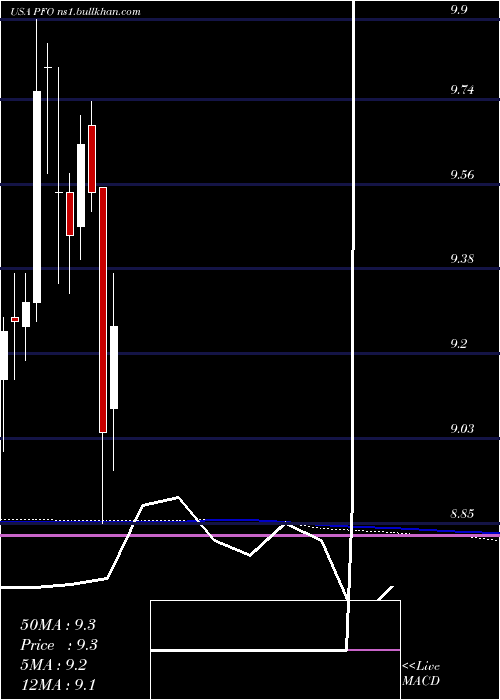Click the tallest red candlestick body

pos(103,310)
